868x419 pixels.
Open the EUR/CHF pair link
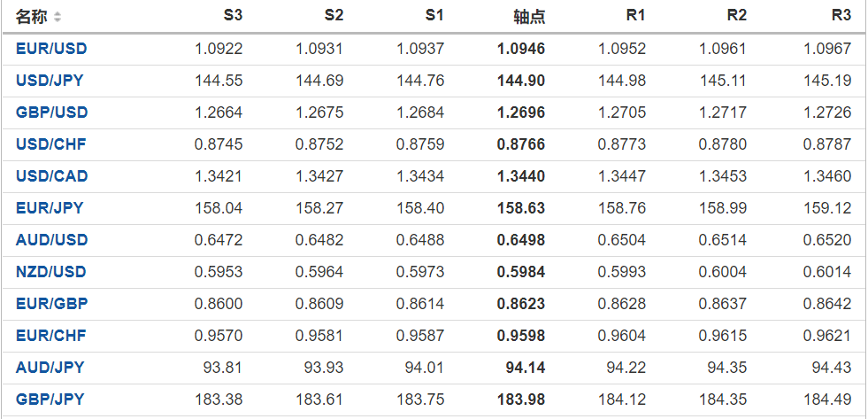tap(51, 336)
